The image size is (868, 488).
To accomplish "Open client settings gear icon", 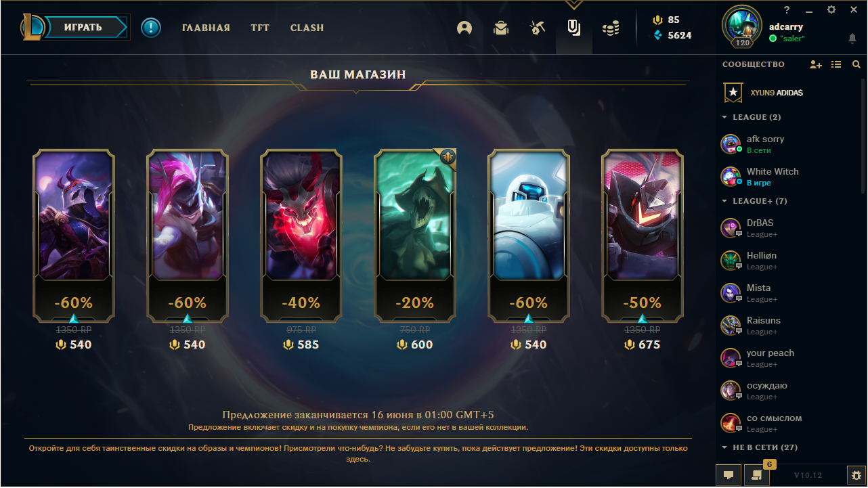I will (831, 9).
